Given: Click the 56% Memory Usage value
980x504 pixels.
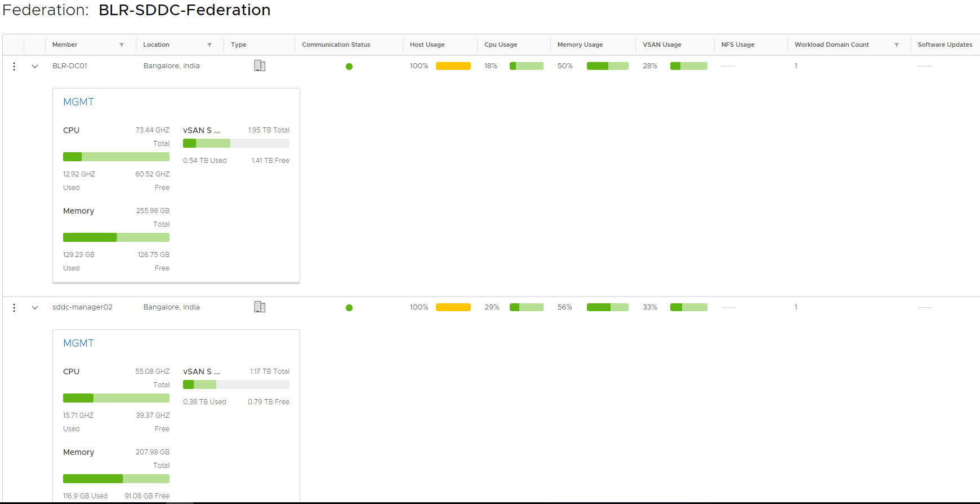Looking at the screenshot, I should [565, 307].
